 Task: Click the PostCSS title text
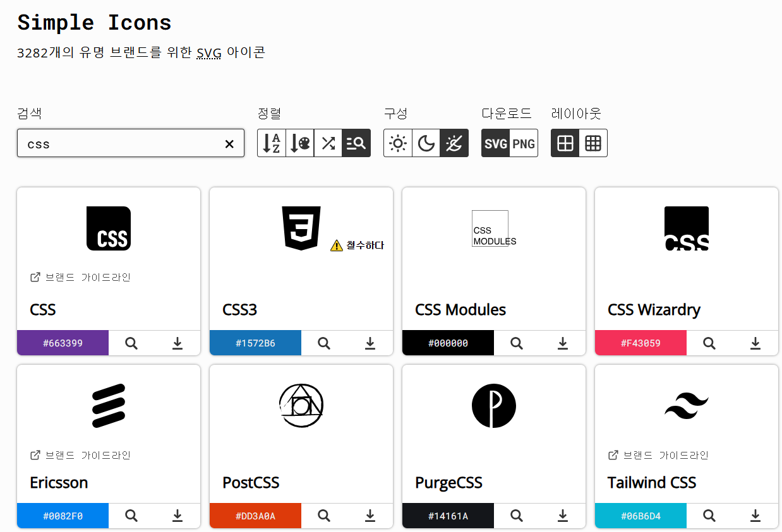click(251, 483)
